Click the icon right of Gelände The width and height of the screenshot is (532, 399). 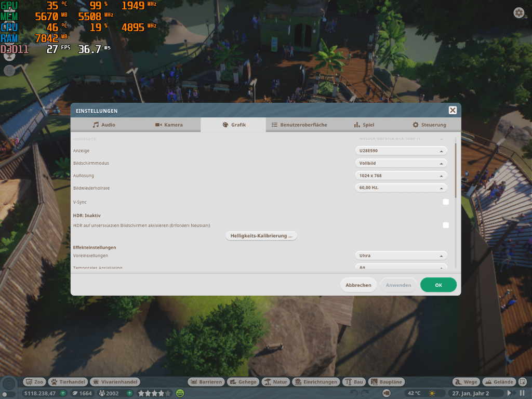coord(523,382)
